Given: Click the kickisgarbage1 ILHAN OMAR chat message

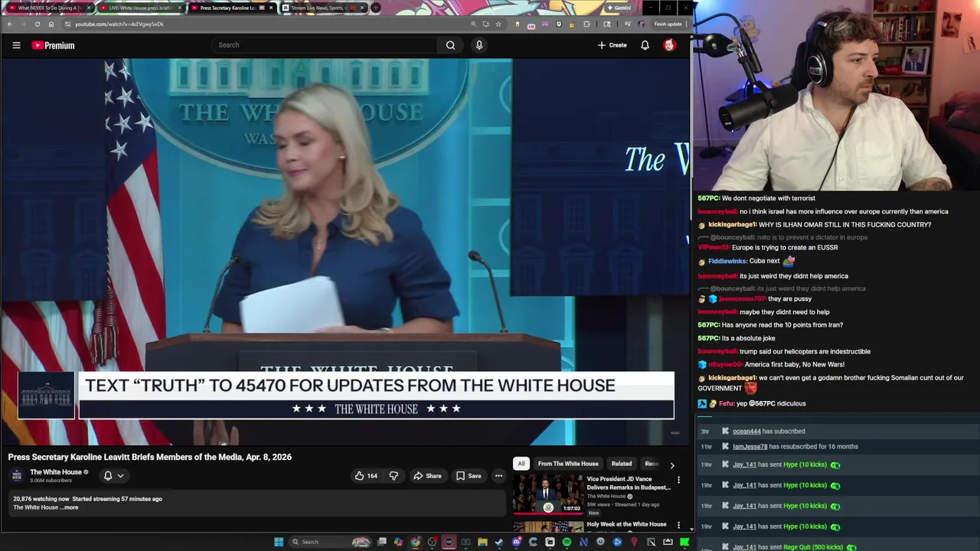Looking at the screenshot, I should (x=815, y=224).
